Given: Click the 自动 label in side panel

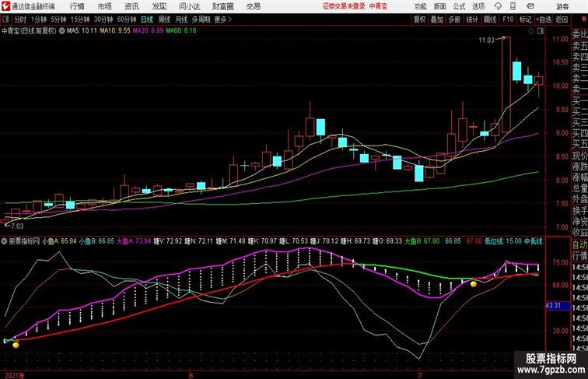Looking at the screenshot, I should click(579, 244).
